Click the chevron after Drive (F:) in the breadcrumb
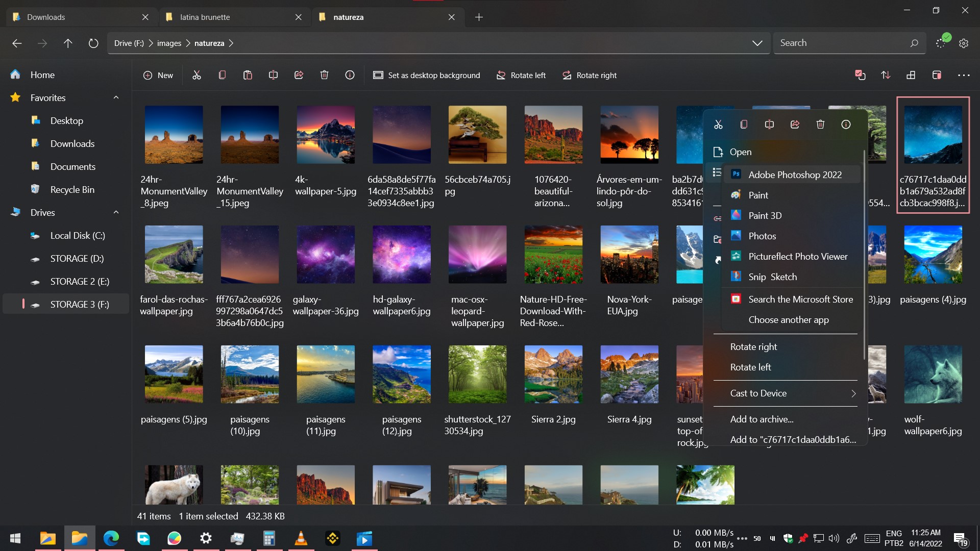 pyautogui.click(x=151, y=43)
